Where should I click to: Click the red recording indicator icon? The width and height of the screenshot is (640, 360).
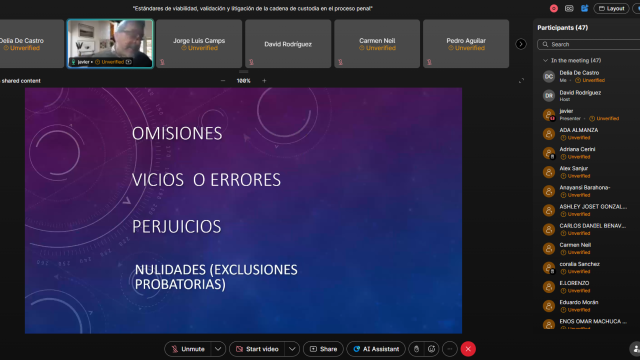point(553,8)
